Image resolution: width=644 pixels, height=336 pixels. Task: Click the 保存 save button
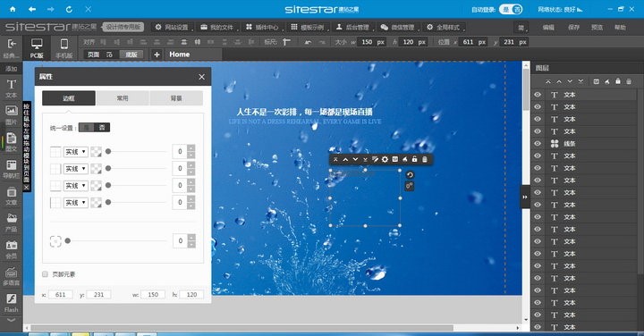pos(573,27)
